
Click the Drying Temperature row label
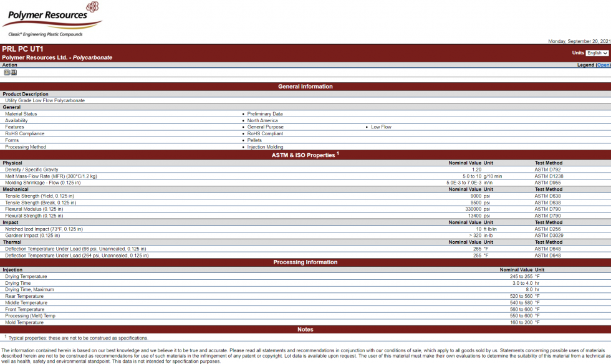[x=26, y=276]
